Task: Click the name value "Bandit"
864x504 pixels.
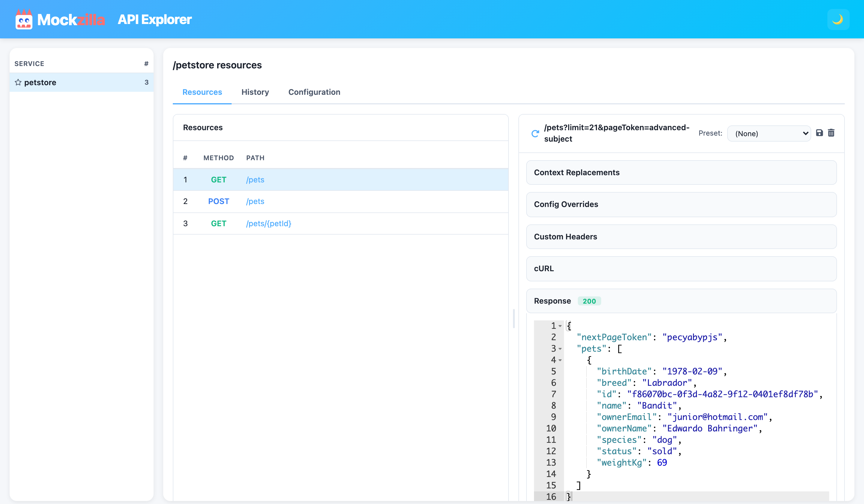Action: pyautogui.click(x=657, y=406)
